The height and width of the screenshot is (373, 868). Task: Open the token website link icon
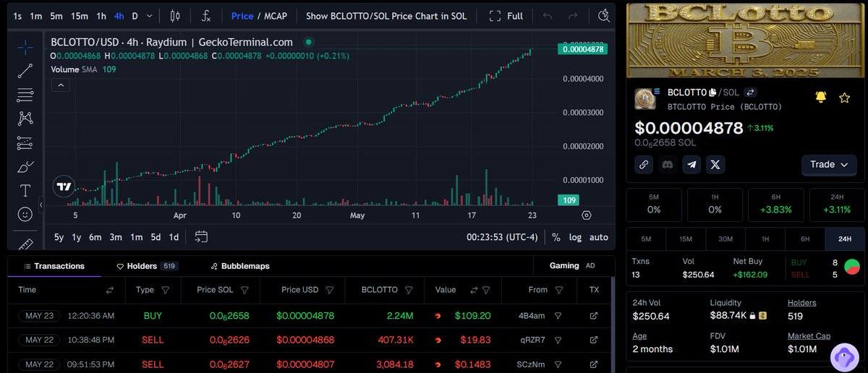click(644, 165)
